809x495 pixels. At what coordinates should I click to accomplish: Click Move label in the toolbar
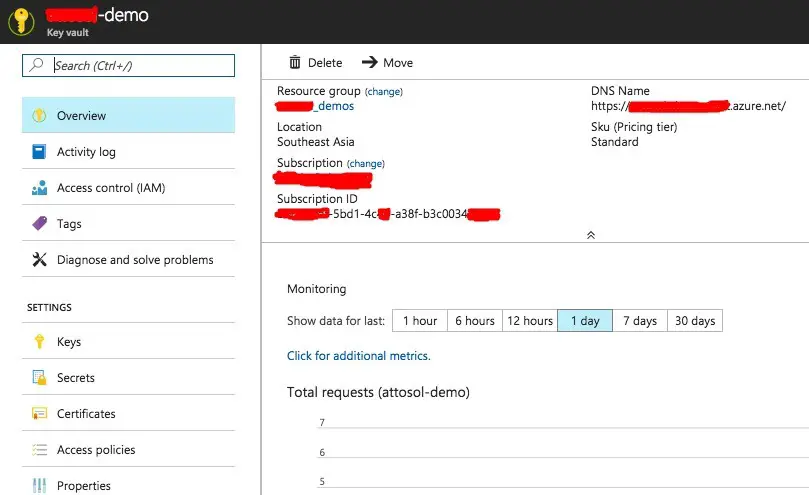tap(398, 62)
